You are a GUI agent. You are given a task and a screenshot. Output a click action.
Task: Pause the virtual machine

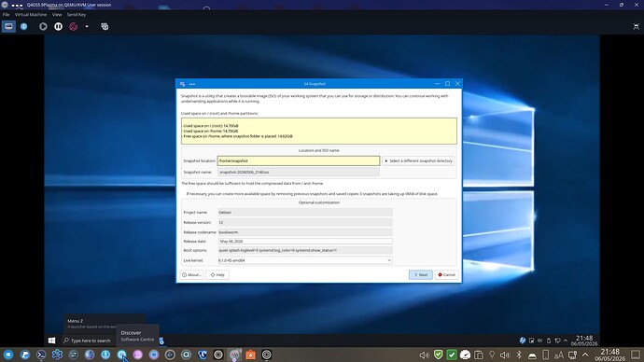pyautogui.click(x=58, y=26)
